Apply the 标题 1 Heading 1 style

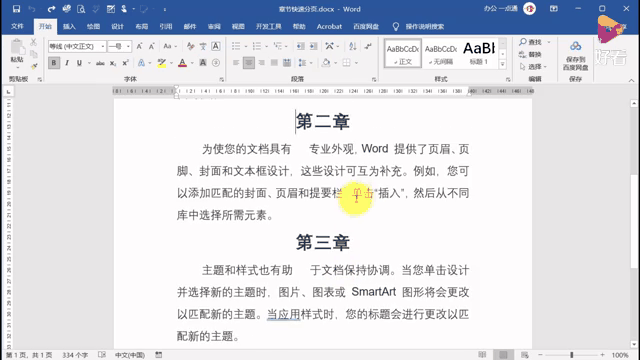coord(479,53)
